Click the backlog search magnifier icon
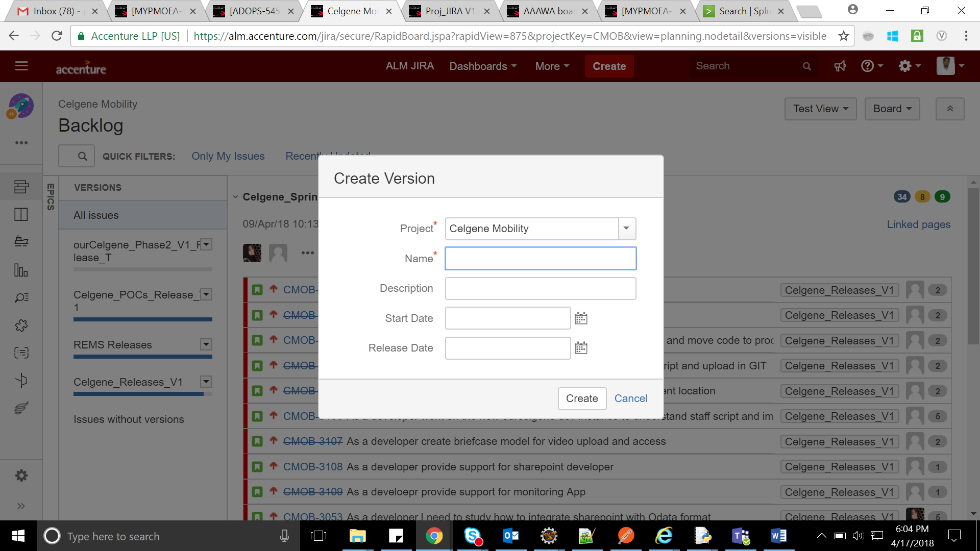Viewport: 980px width, 551px height. 82,156
